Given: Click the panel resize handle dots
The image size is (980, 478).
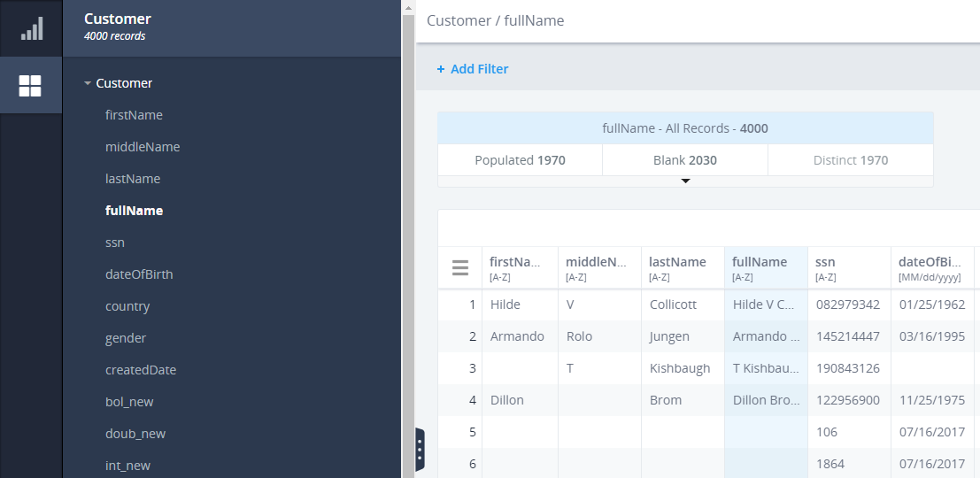Looking at the screenshot, I should [x=420, y=450].
